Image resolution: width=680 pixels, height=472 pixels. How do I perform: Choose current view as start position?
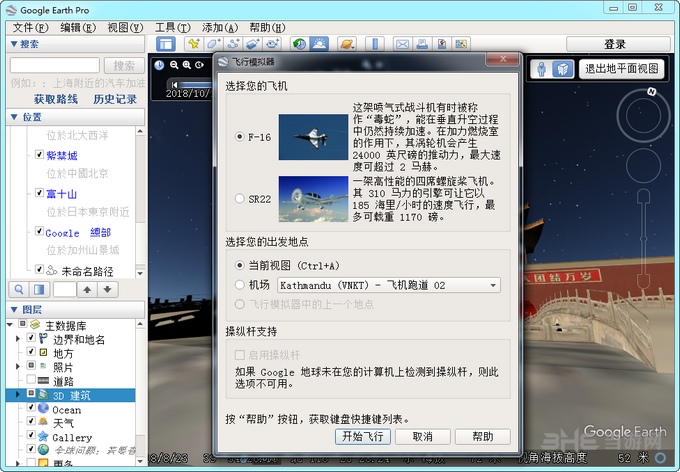click(239, 265)
